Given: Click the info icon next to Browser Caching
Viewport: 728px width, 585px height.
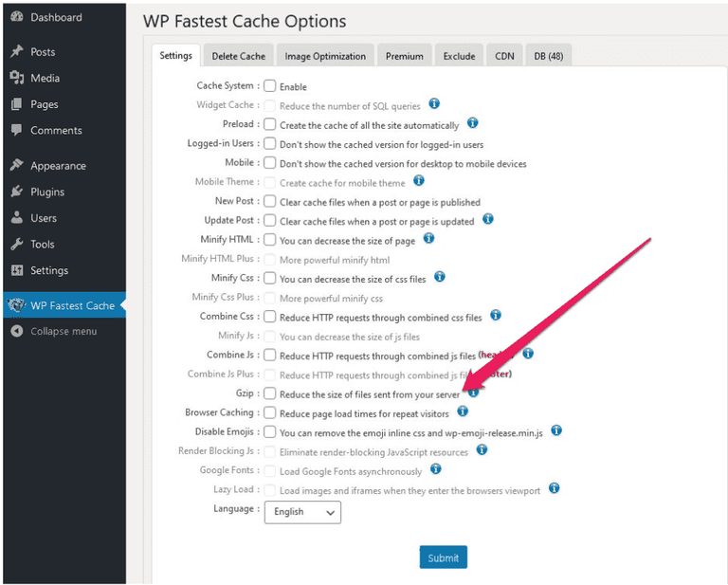Looking at the screenshot, I should tap(463, 411).
